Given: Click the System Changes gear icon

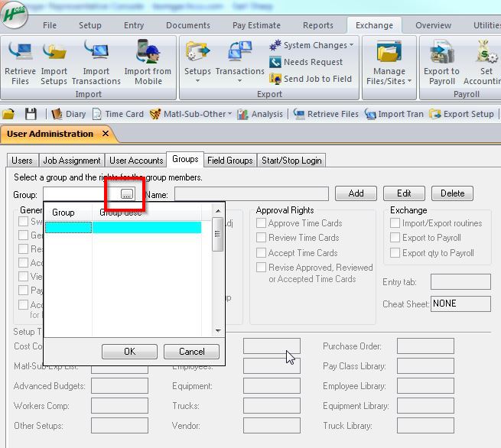Looking at the screenshot, I should 275,45.
